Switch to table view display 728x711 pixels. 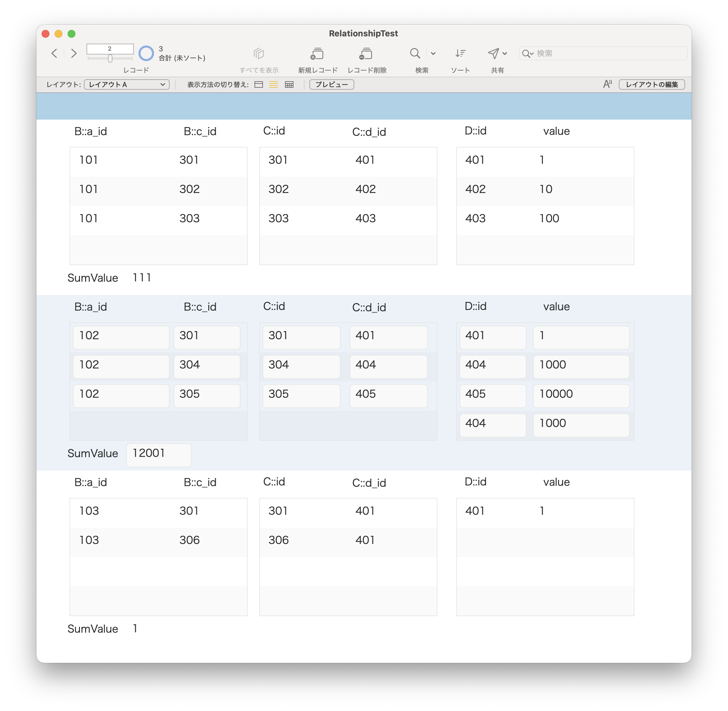pyautogui.click(x=289, y=84)
